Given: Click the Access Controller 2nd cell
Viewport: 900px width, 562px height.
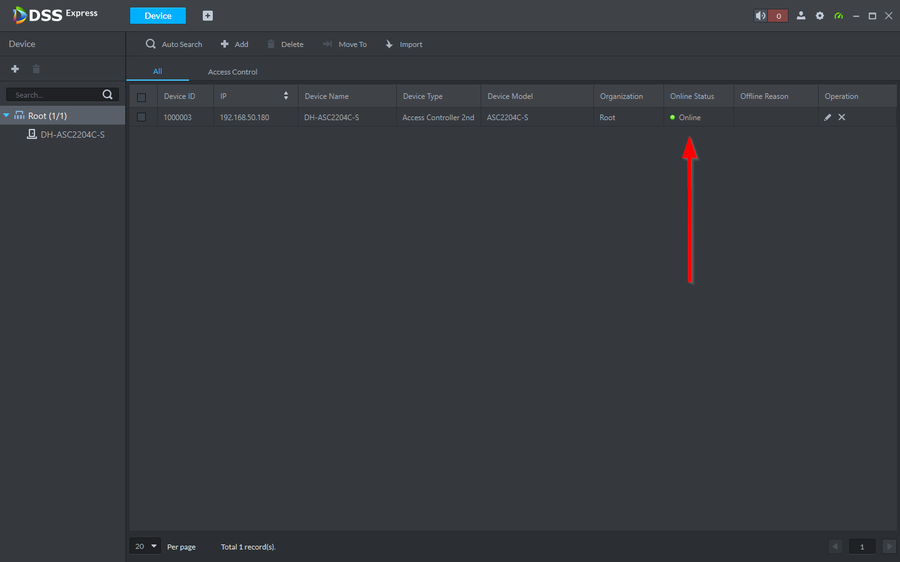Looking at the screenshot, I should tap(438, 117).
